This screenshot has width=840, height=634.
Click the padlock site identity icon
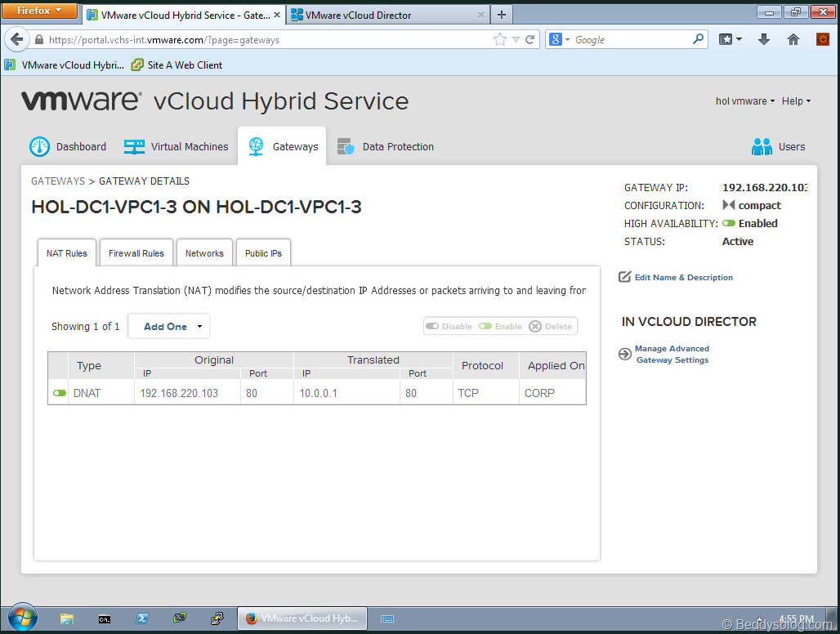(x=39, y=39)
